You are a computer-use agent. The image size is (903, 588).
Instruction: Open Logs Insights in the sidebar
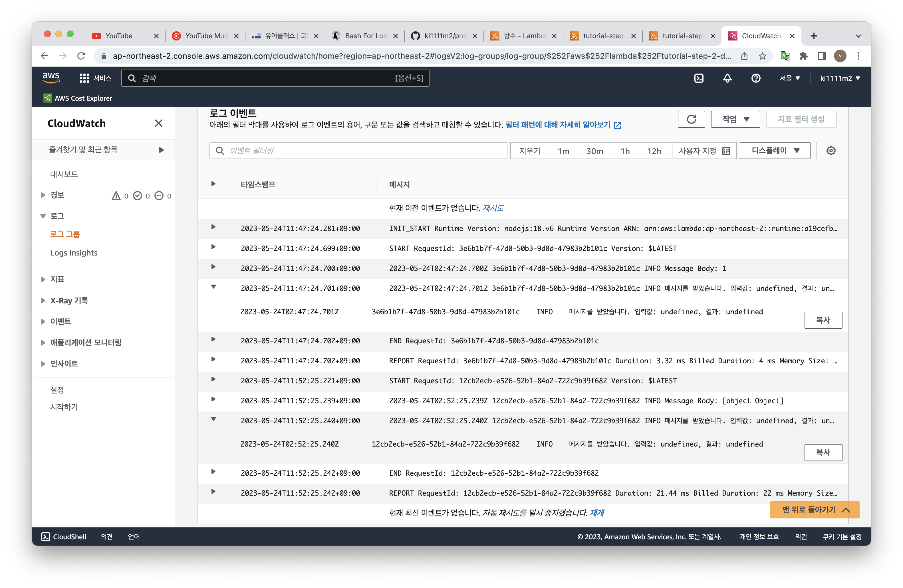coord(74,253)
